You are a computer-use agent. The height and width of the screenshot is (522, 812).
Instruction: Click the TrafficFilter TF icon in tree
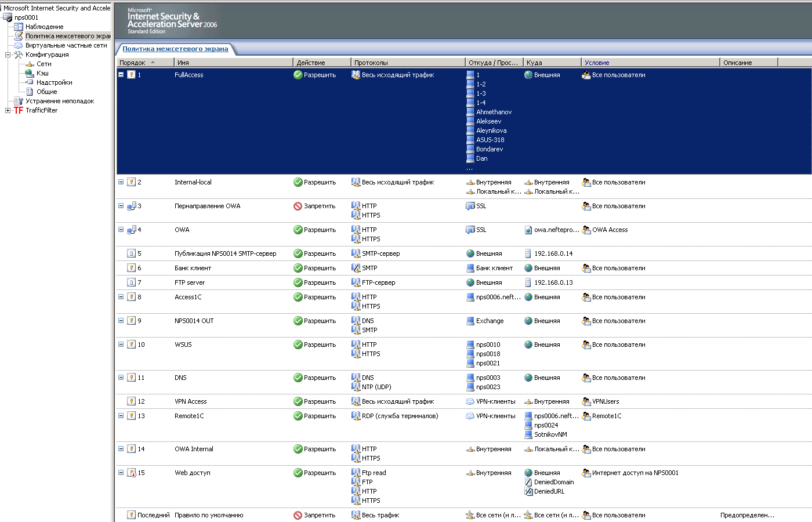19,110
